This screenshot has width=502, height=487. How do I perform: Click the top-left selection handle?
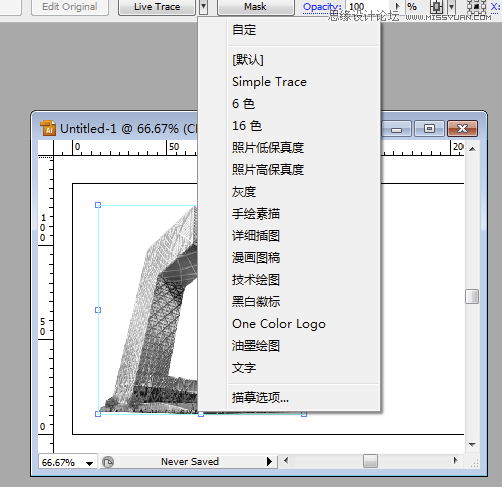point(98,205)
